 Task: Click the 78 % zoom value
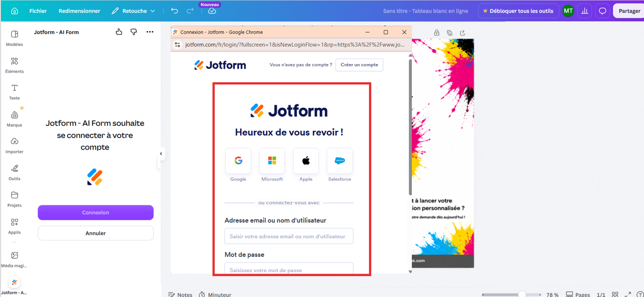(x=552, y=294)
